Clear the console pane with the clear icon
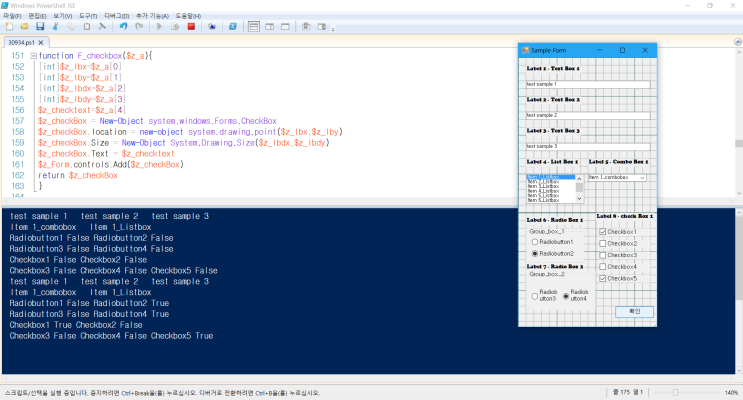The image size is (743, 400). tap(102, 27)
